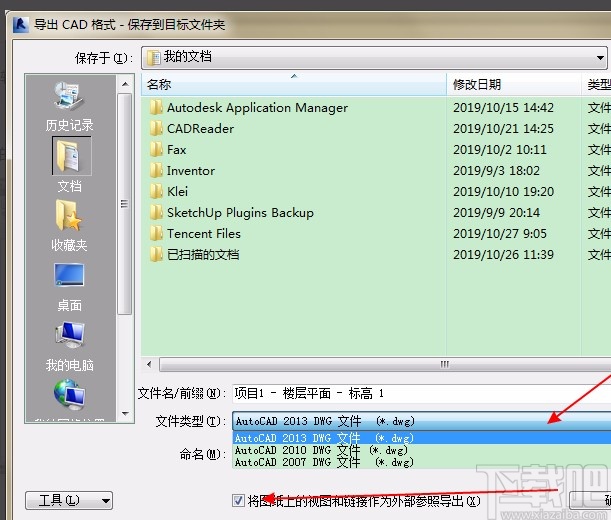Click sidebar scrollbar up arrow
The image size is (611, 520).
tap(125, 84)
